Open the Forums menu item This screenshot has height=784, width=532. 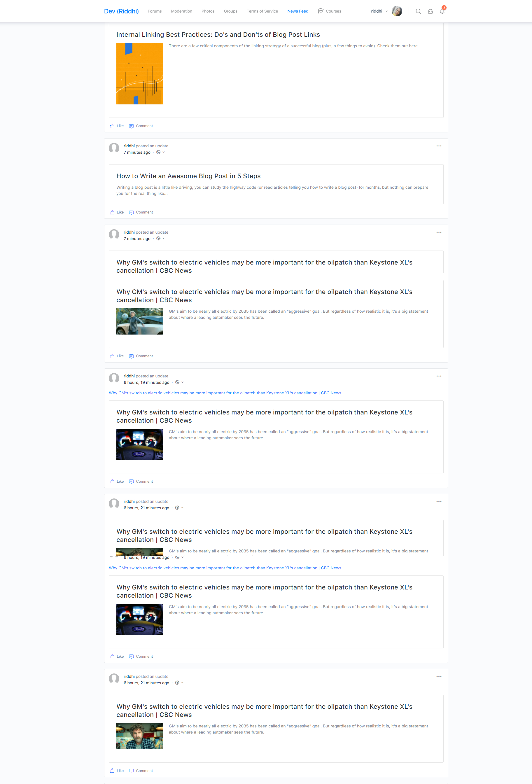click(x=155, y=11)
